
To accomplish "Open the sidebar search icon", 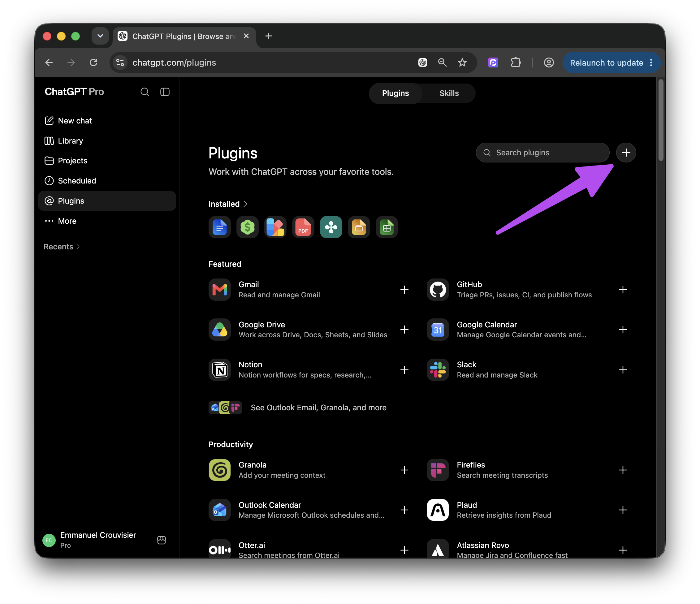I will tap(145, 92).
